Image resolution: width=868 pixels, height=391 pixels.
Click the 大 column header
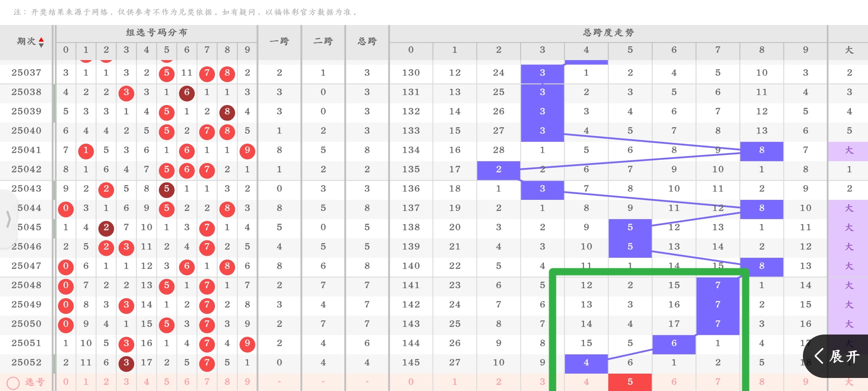[x=849, y=50]
